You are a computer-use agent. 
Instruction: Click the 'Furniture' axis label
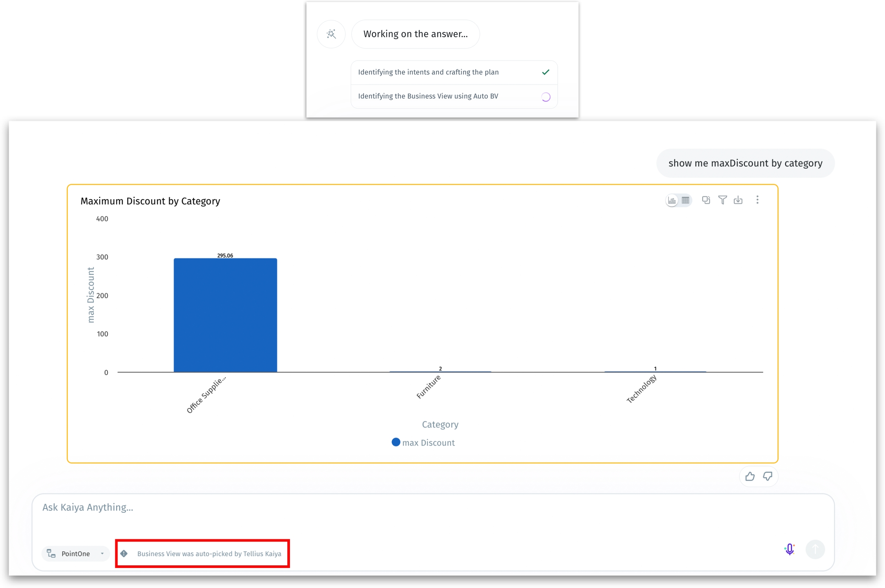pyautogui.click(x=429, y=387)
